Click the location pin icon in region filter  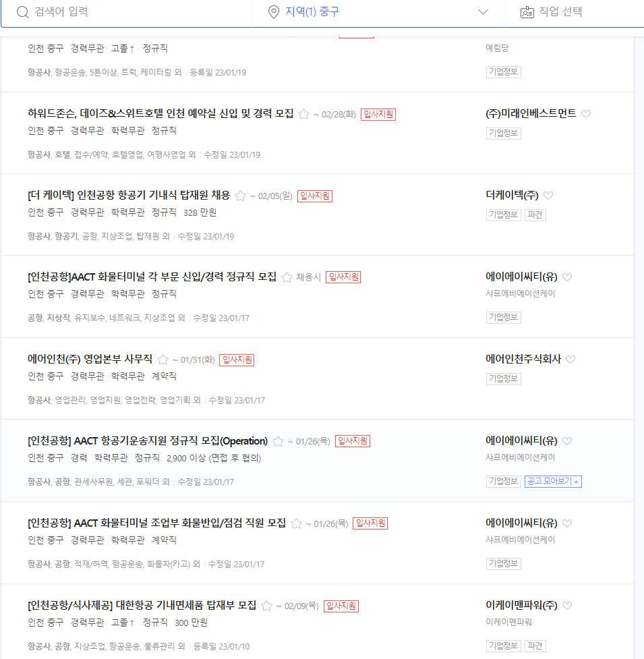tap(274, 12)
